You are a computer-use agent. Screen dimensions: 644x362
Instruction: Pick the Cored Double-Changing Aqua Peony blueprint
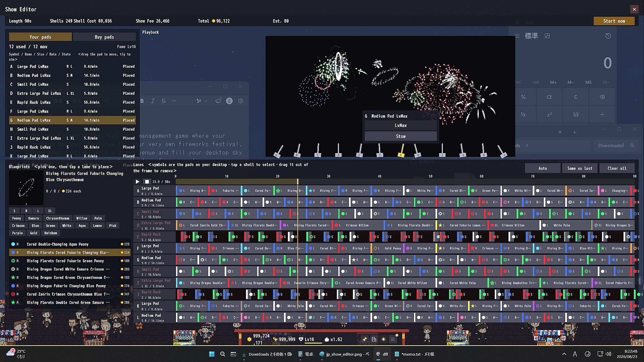70,244
